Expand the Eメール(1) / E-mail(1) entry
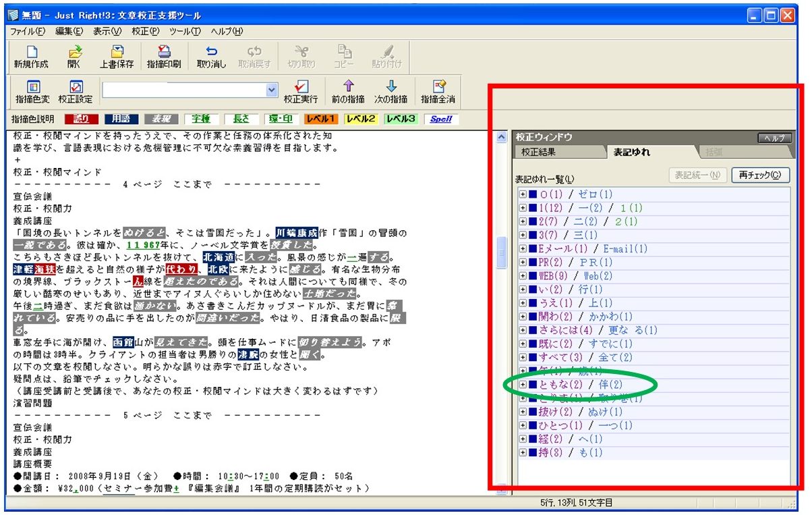Viewport: 812px width, 515px height. point(523,249)
